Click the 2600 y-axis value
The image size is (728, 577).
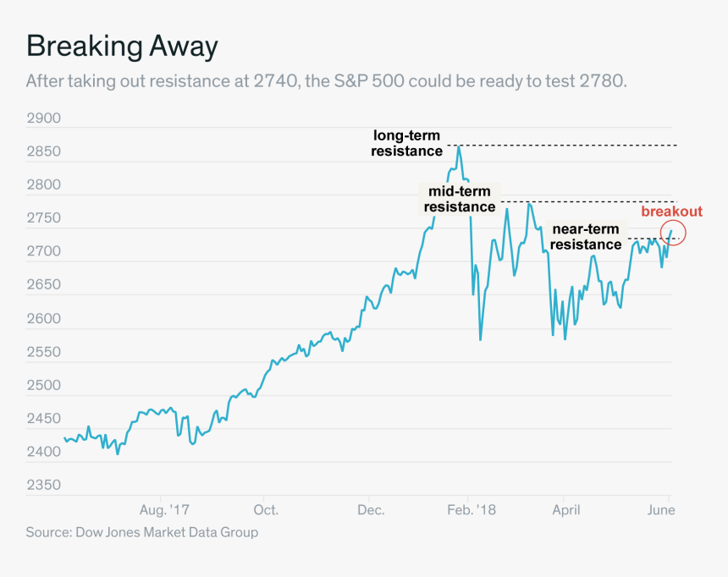44,319
